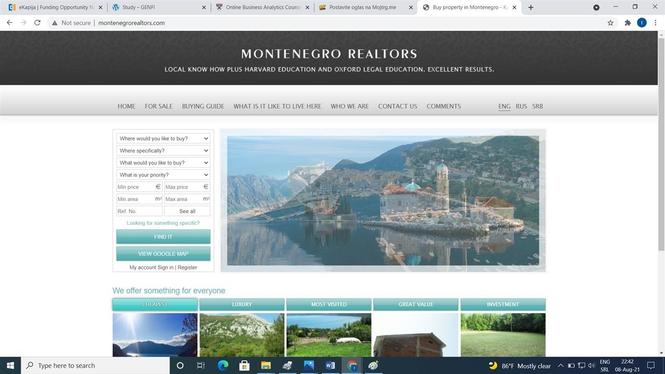The height and width of the screenshot is (374, 665).
Task: Click the FIND IT button
Action: [x=163, y=237]
